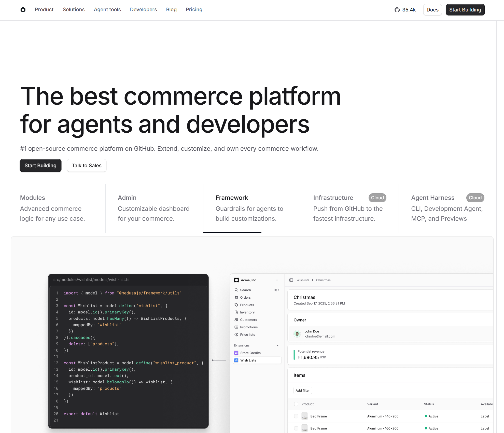Open Inventory in the admin sidebar
This screenshot has width=504, height=433.
[257, 312]
